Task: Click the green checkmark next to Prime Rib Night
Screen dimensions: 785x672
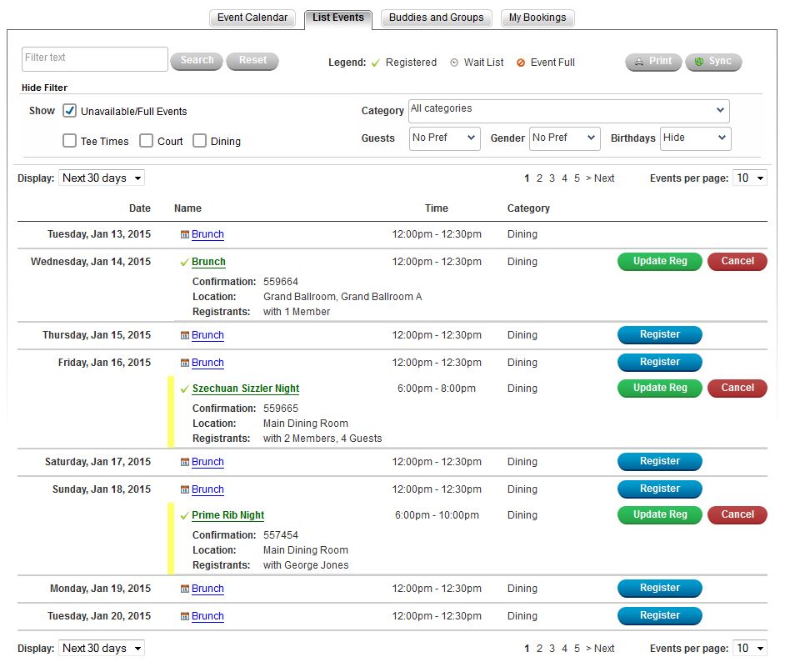Action: tap(185, 516)
